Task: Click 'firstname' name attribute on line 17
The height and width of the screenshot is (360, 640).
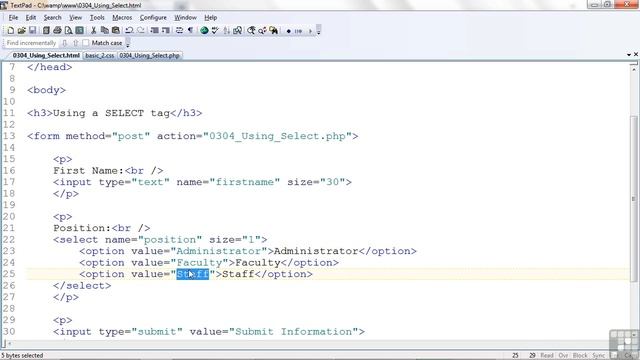Action: (x=244, y=182)
